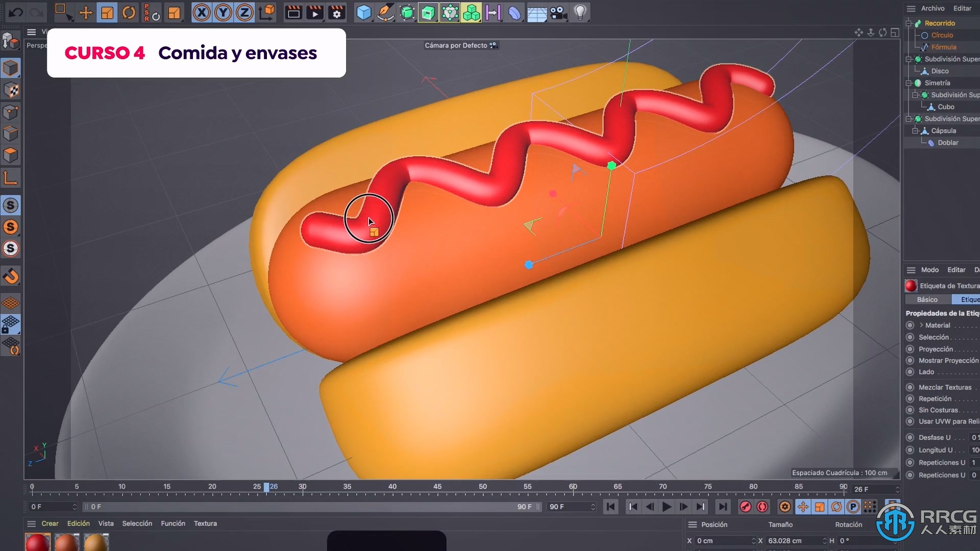Render to Picture Viewer icon
This screenshot has height=551, width=980.
(315, 12)
